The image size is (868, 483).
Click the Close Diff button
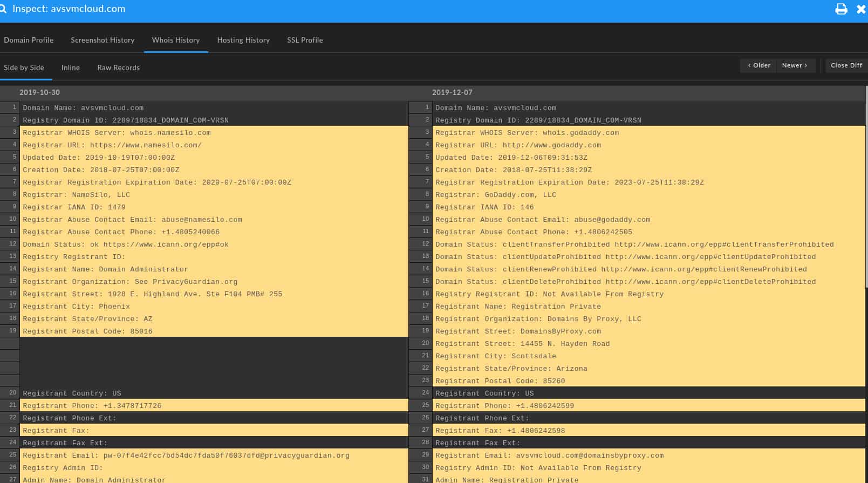coord(846,65)
